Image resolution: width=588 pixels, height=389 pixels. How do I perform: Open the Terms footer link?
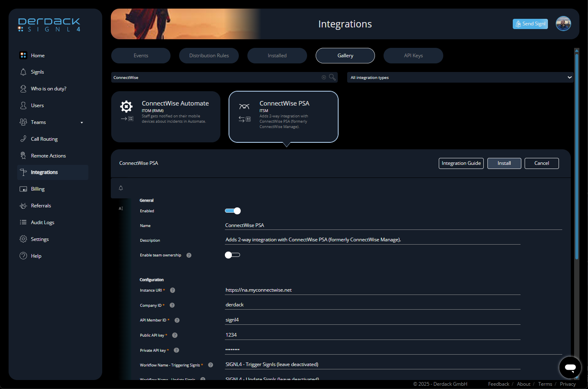pyautogui.click(x=545, y=384)
